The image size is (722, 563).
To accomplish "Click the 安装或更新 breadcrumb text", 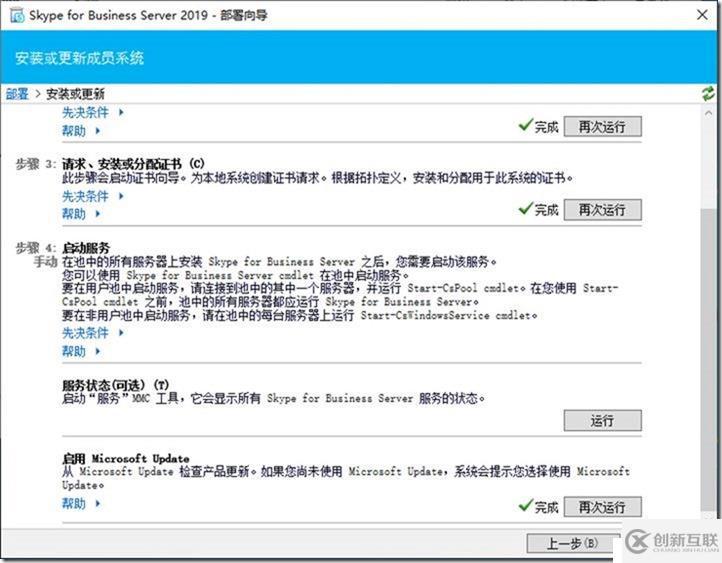I will [x=75, y=94].
